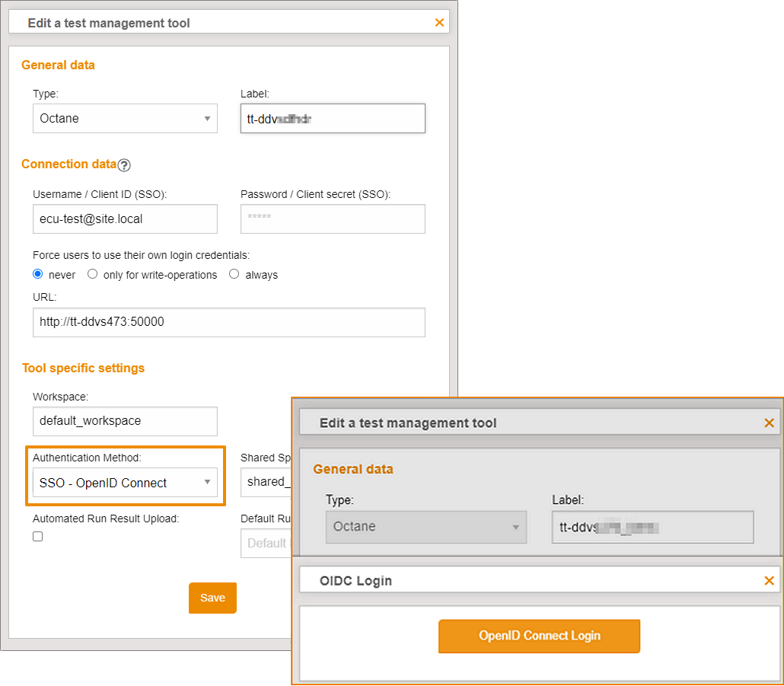784x686 pixels.
Task: Click the Save button
Action: click(x=212, y=598)
